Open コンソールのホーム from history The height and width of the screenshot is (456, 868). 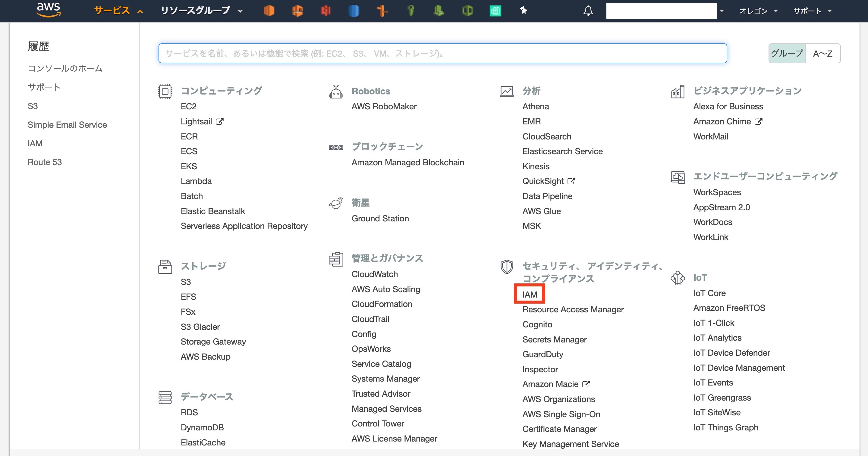pyautogui.click(x=65, y=68)
